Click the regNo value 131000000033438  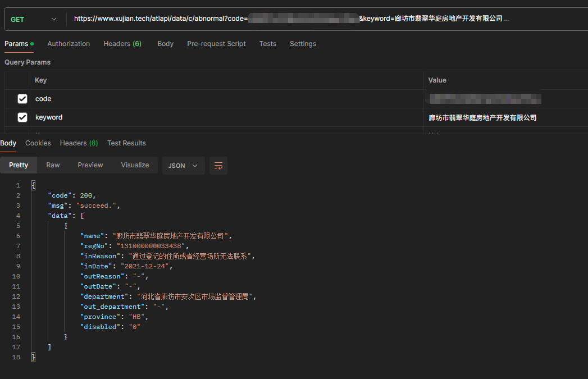[x=151, y=246]
